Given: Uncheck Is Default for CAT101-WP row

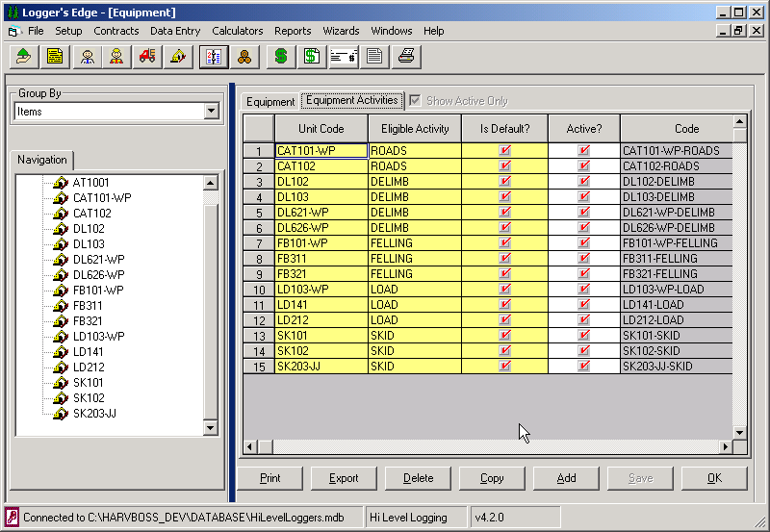Looking at the screenshot, I should coord(504,151).
